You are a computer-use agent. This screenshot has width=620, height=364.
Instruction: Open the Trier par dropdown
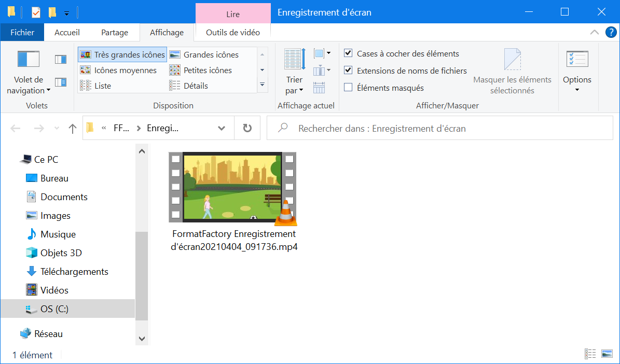pyautogui.click(x=295, y=72)
